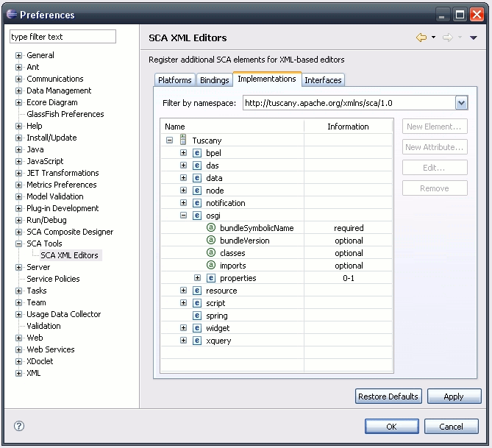Click the node element icon
This screenshot has height=448, width=492.
click(x=197, y=191)
